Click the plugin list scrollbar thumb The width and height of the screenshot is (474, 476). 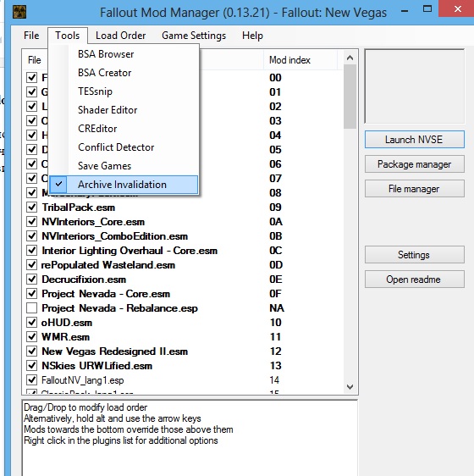(x=350, y=97)
